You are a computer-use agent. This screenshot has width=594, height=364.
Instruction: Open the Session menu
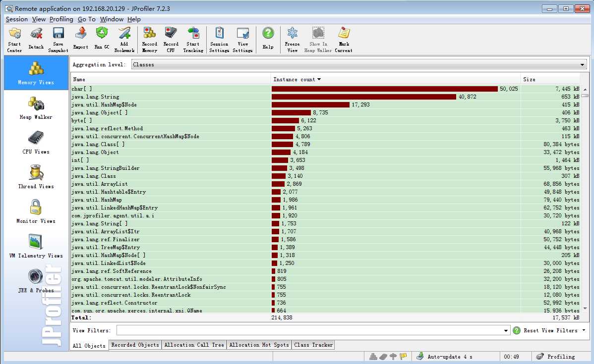(17, 19)
